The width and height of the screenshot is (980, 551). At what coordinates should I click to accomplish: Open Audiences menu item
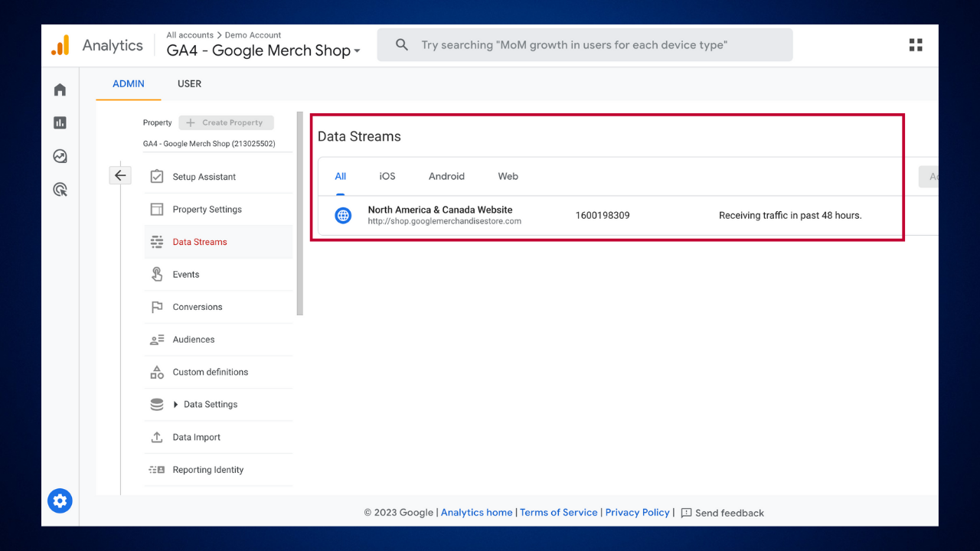point(218,339)
